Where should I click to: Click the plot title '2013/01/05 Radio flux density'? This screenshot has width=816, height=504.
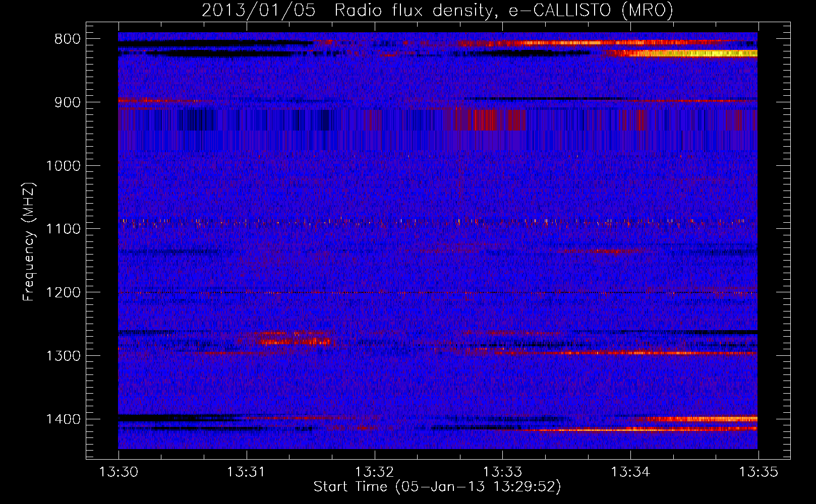[437, 10]
